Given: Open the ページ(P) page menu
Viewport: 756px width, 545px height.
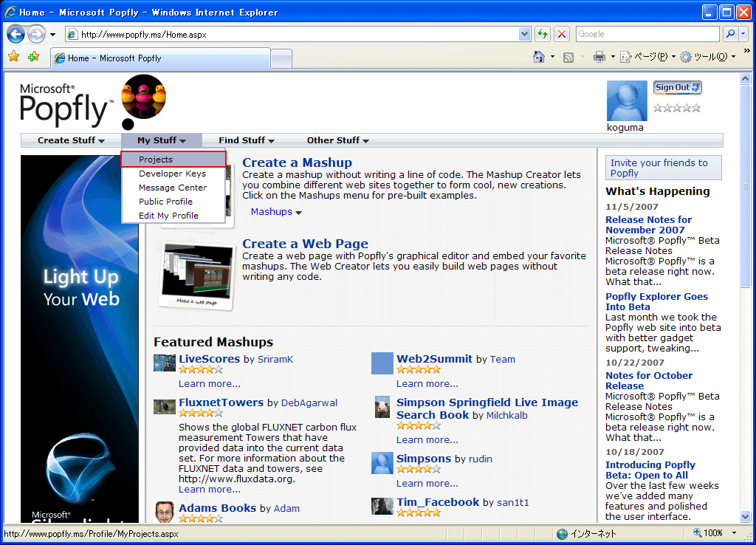Looking at the screenshot, I should point(647,58).
